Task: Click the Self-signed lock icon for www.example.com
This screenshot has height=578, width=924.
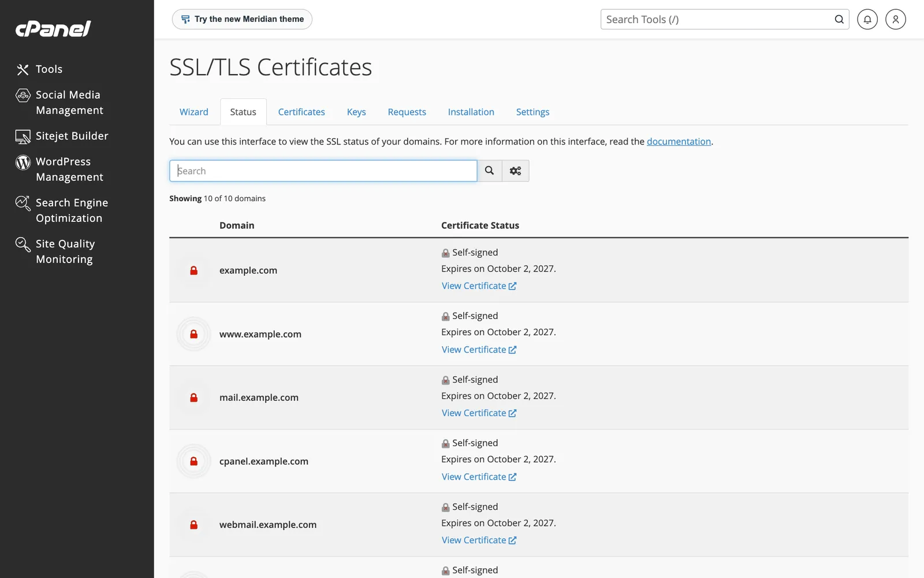Action: click(445, 317)
